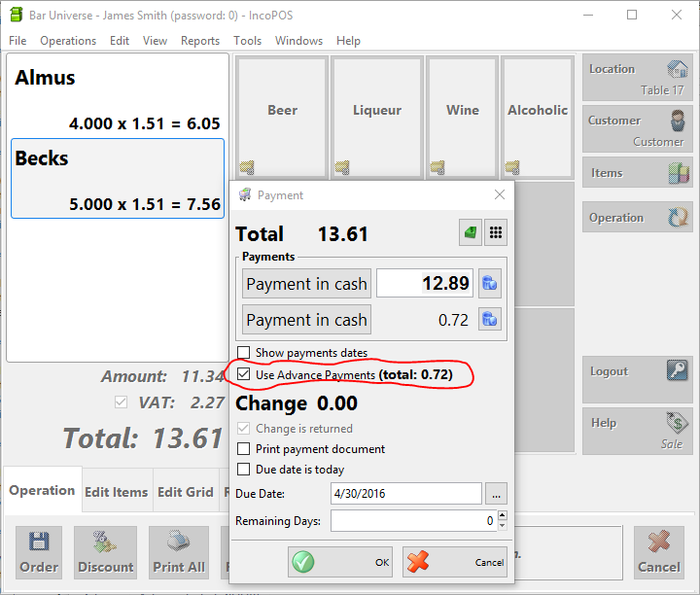Click the red X Cancel button in Payment dialog
Viewport: 700px width, 595px height.
pyautogui.click(x=454, y=562)
